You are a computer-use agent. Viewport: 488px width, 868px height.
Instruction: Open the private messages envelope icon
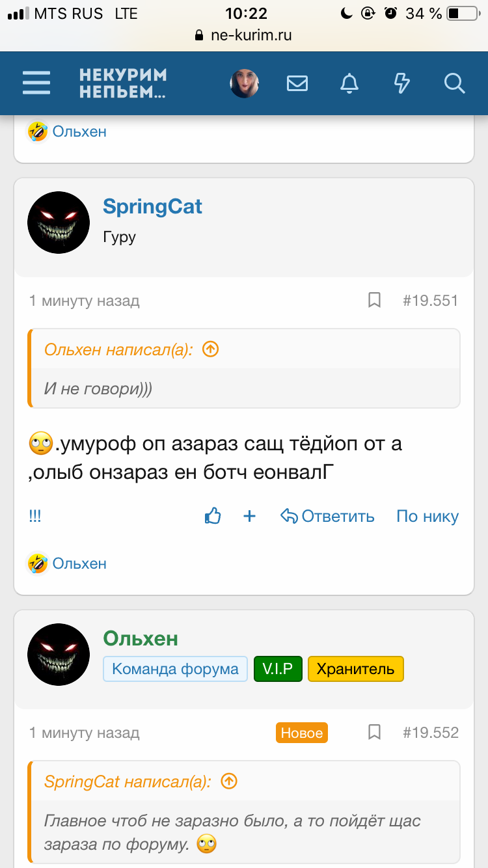(x=297, y=83)
